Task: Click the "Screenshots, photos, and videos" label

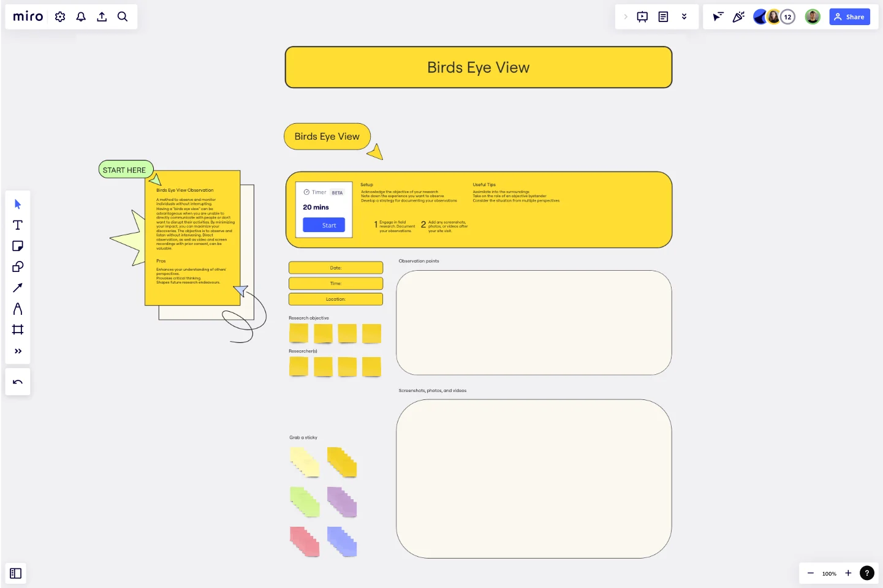Action: pyautogui.click(x=433, y=390)
